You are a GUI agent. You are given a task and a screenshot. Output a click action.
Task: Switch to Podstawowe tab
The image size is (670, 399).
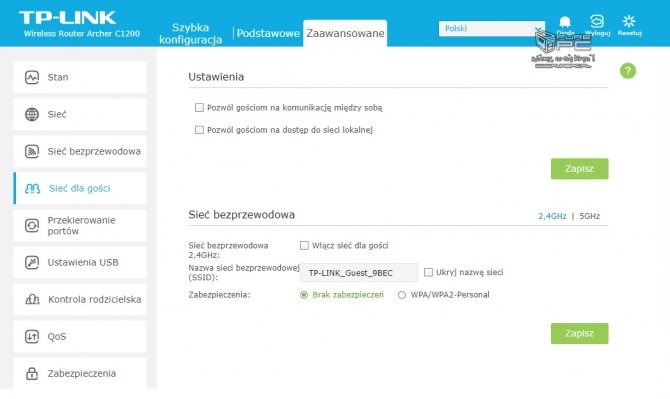pyautogui.click(x=268, y=33)
